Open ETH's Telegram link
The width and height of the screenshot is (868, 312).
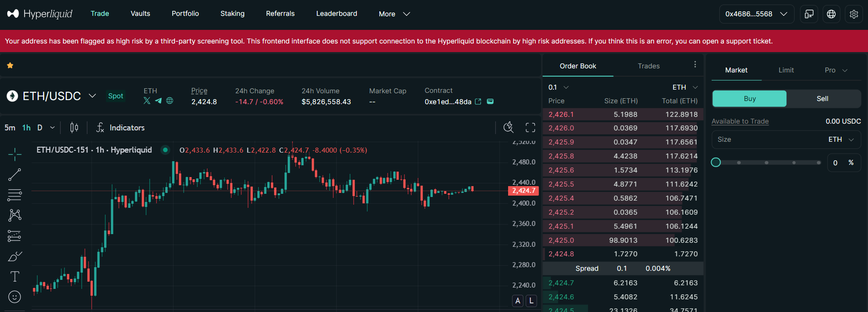point(158,101)
